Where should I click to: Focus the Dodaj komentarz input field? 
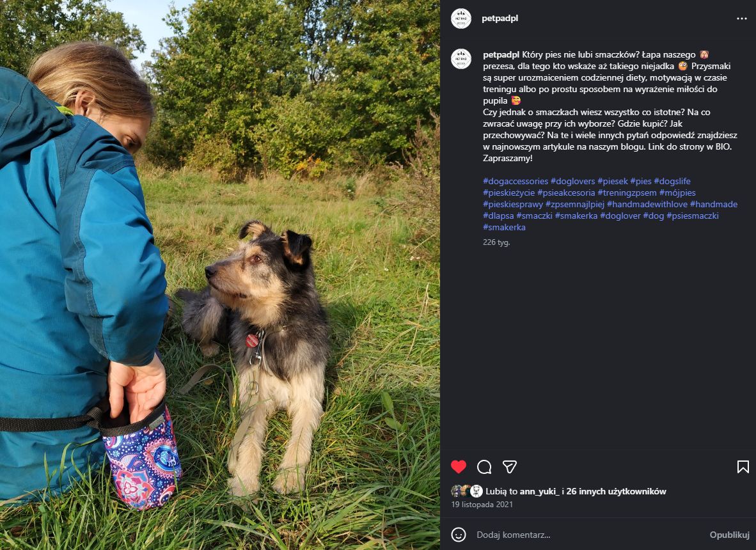(x=588, y=535)
